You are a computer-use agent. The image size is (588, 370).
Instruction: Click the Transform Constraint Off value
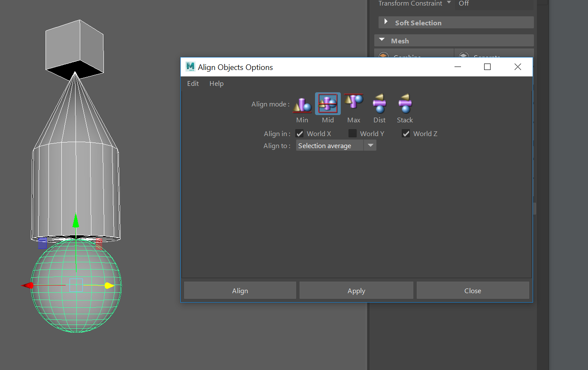tap(464, 3)
